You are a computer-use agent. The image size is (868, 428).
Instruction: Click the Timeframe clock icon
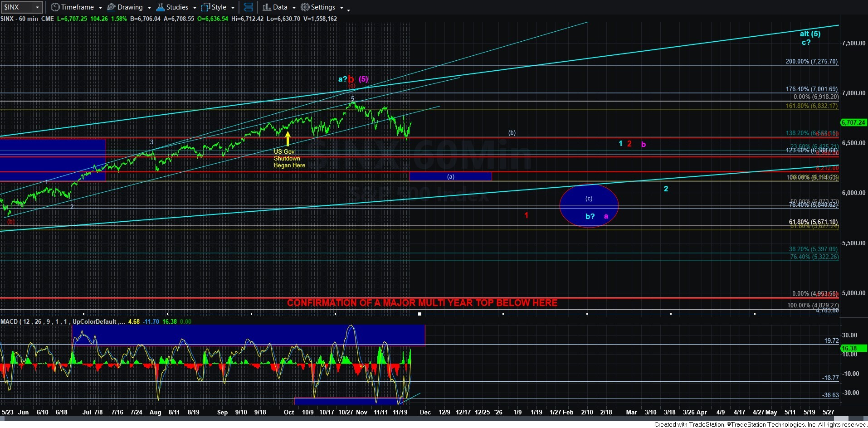(55, 7)
